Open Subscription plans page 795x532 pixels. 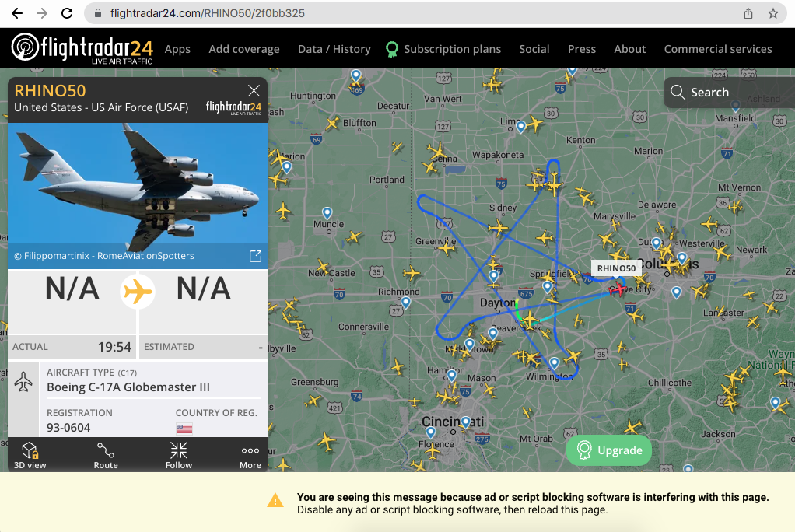[x=443, y=49]
